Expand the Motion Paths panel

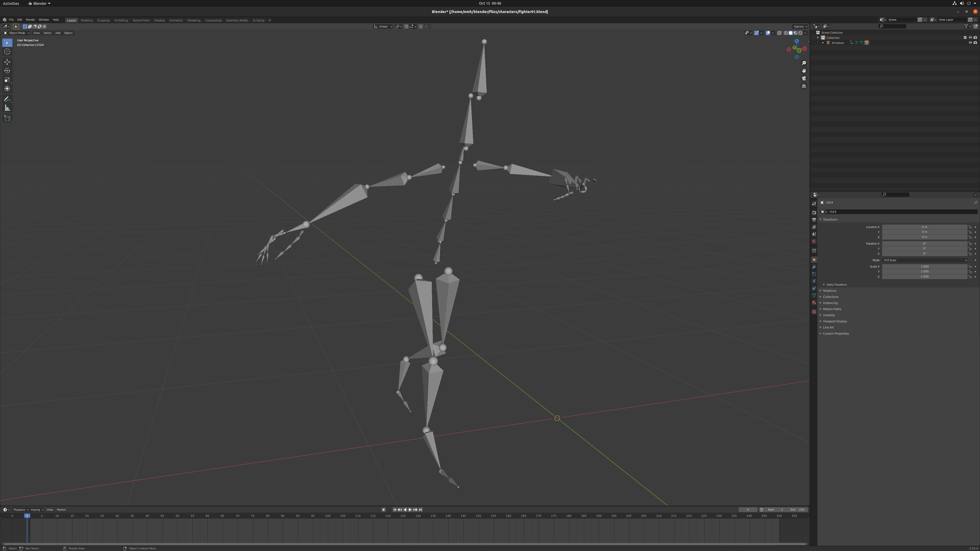coord(832,309)
